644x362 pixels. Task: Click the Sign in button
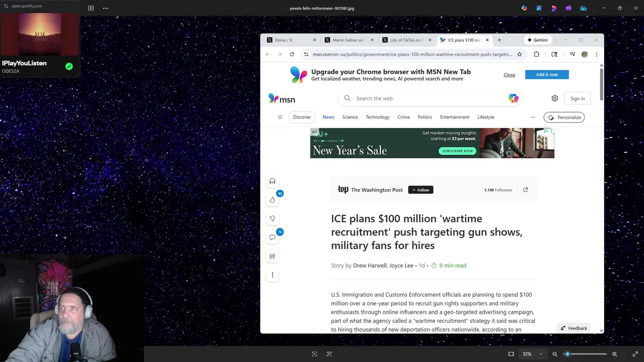(578, 99)
